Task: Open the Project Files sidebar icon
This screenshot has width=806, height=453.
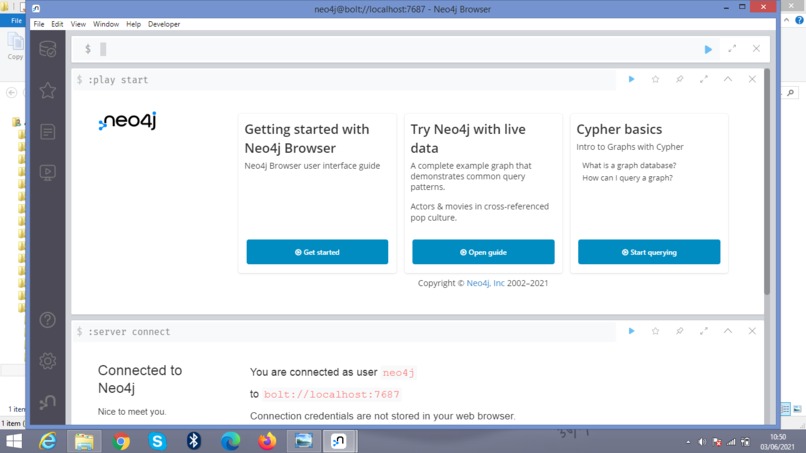Action: [47, 132]
